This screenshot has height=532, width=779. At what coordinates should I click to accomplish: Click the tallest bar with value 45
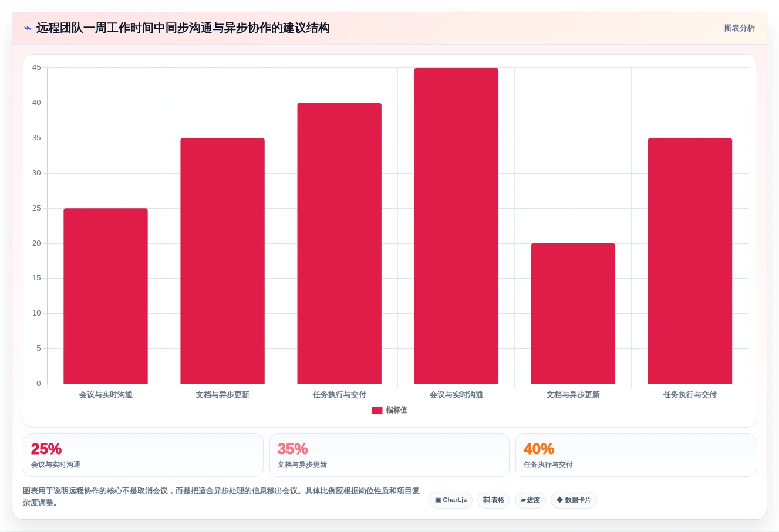[456, 226]
